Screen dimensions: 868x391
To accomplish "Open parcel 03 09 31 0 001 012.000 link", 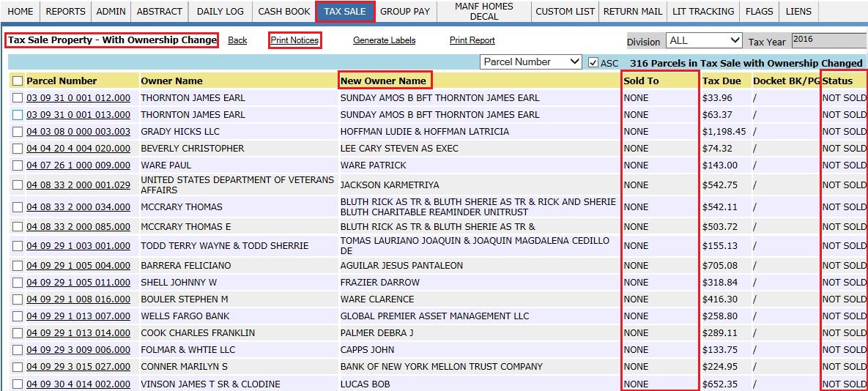I will point(78,98).
